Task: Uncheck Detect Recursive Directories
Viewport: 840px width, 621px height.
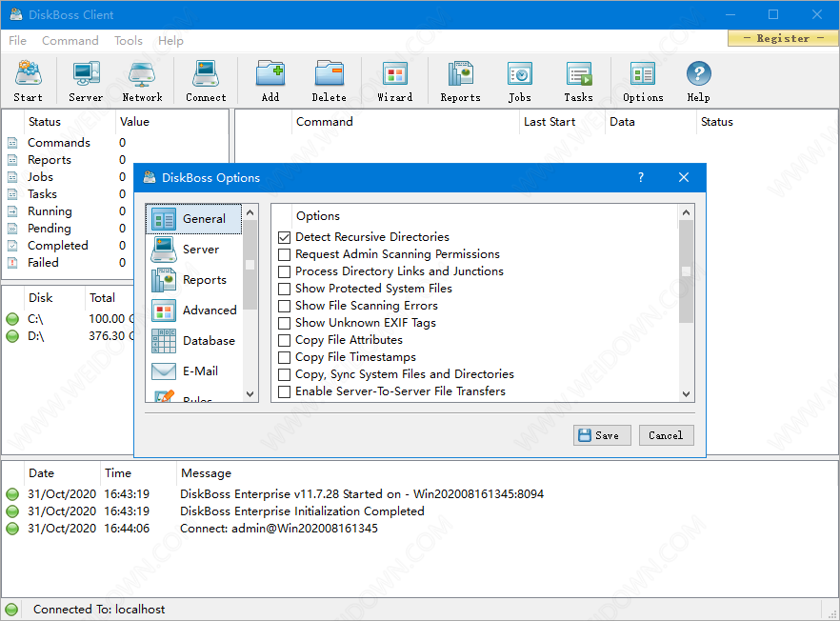Action: 285,237
